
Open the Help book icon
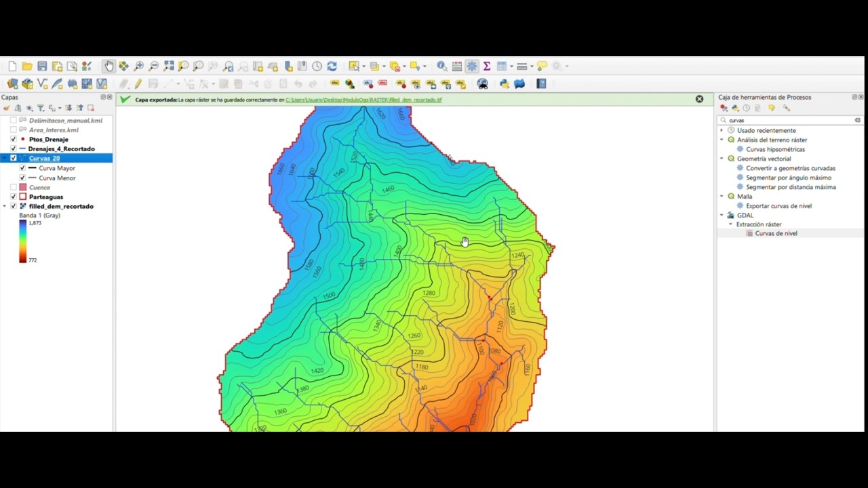[541, 84]
